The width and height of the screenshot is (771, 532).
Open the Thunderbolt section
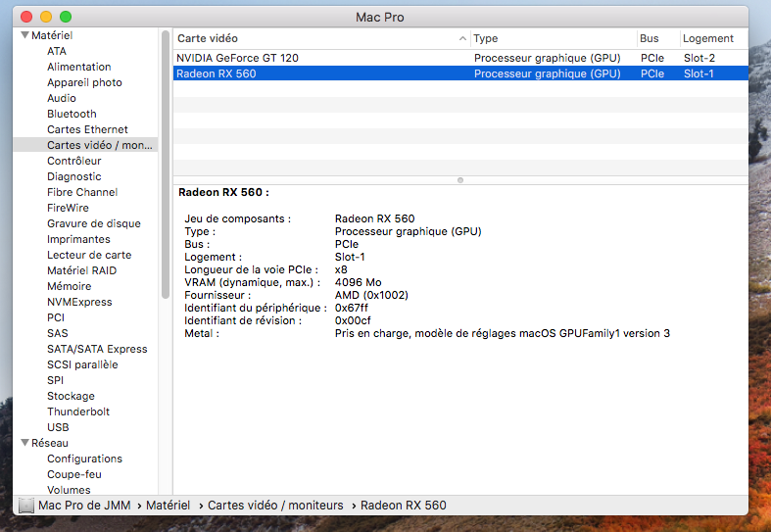pyautogui.click(x=78, y=412)
